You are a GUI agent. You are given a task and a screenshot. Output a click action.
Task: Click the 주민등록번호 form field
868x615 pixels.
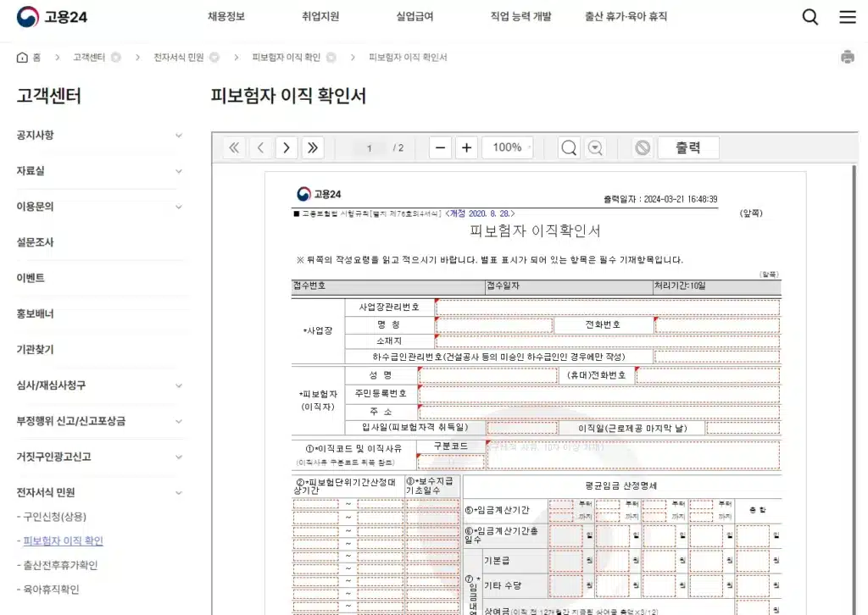point(599,394)
